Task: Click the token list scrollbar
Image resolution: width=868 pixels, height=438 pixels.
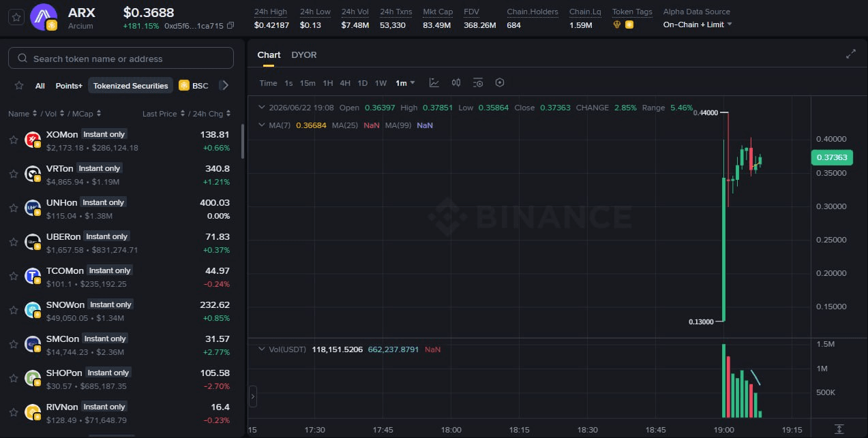Action: (242, 140)
